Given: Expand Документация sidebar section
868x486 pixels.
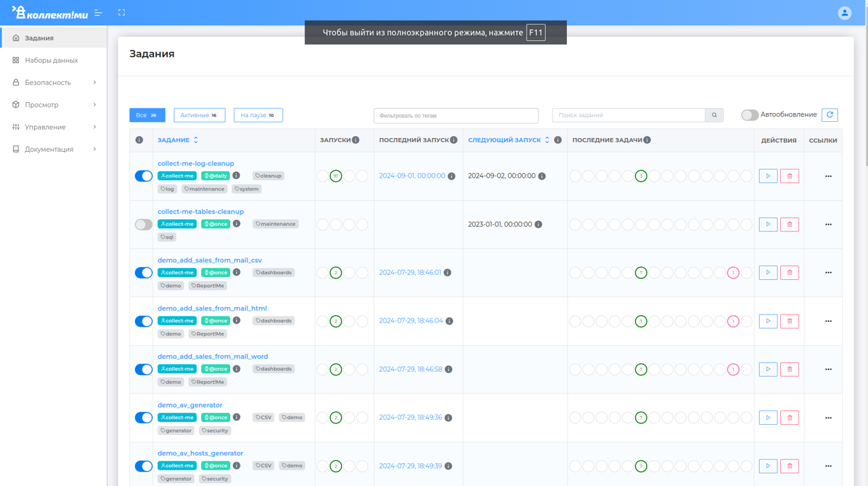Looking at the screenshot, I should 54,149.
